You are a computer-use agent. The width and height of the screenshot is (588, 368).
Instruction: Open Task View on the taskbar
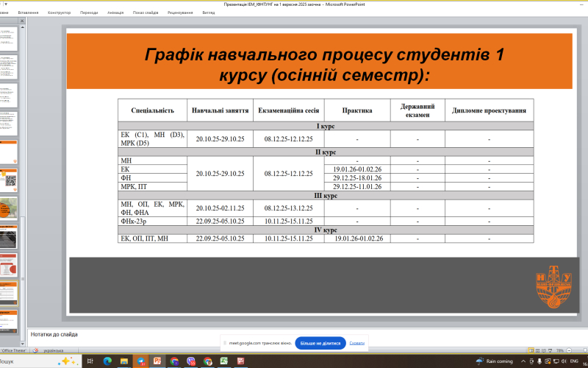(x=91, y=361)
